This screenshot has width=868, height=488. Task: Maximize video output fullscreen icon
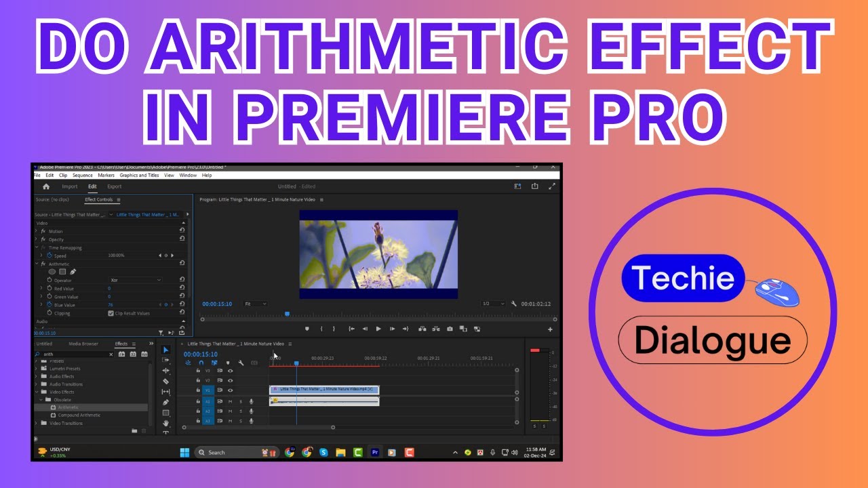pyautogui.click(x=552, y=186)
